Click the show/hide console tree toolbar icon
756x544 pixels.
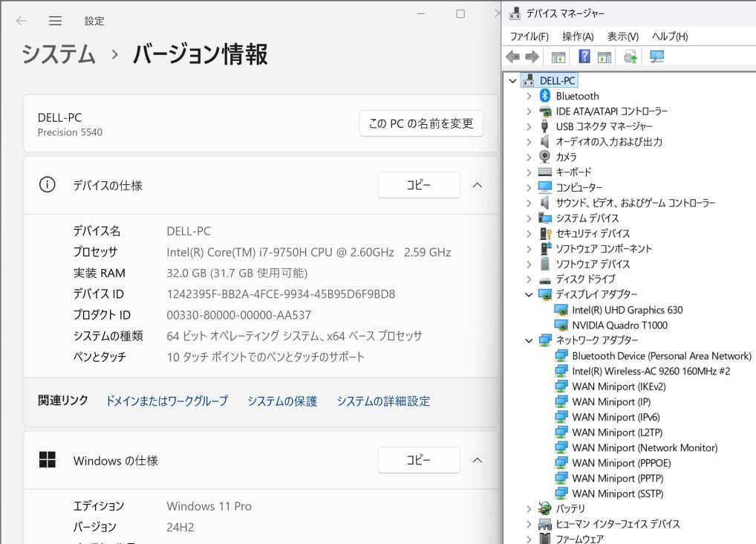click(x=558, y=57)
